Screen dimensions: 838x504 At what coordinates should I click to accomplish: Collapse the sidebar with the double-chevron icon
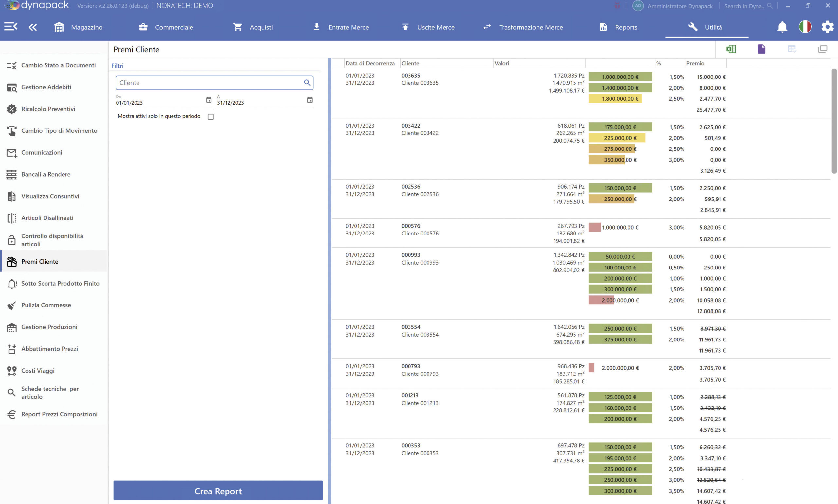tap(33, 27)
